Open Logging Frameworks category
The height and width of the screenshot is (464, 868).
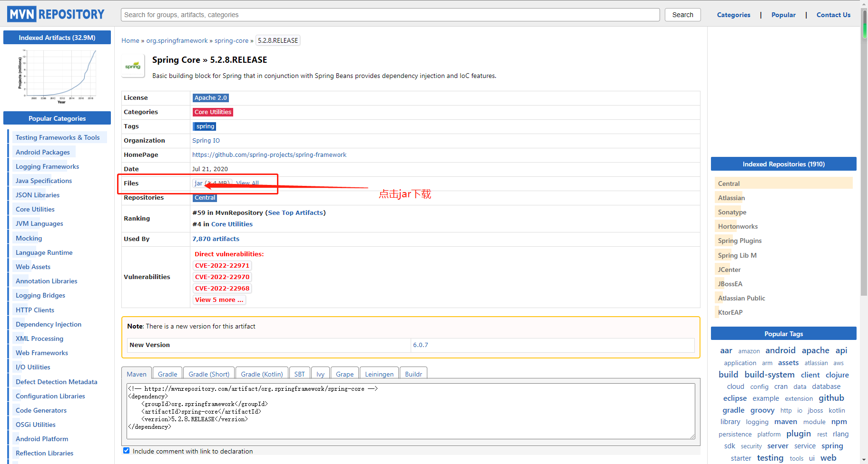pyautogui.click(x=47, y=166)
